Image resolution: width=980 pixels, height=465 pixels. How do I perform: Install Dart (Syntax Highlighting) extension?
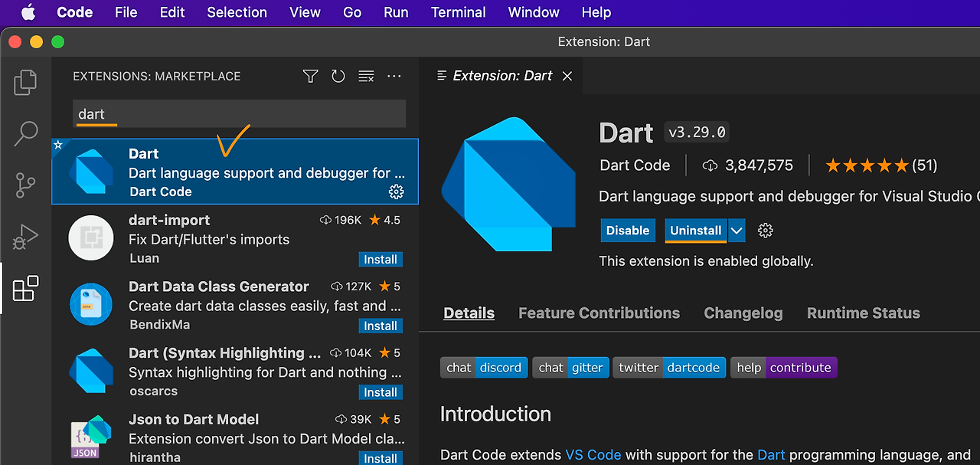381,392
